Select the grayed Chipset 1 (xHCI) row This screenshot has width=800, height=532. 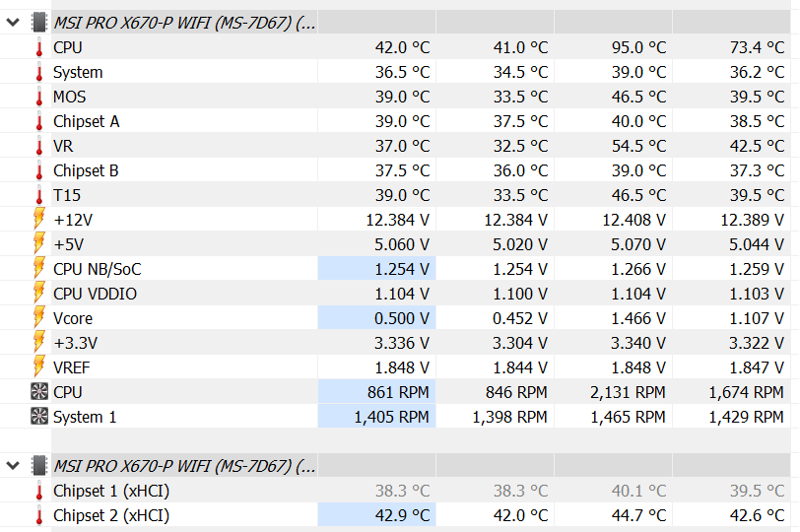click(110, 491)
